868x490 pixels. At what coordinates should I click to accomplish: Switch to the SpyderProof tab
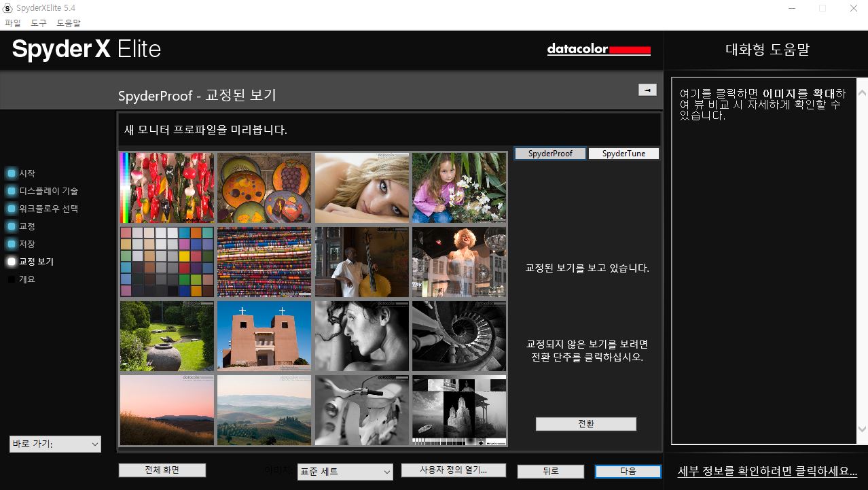point(550,154)
